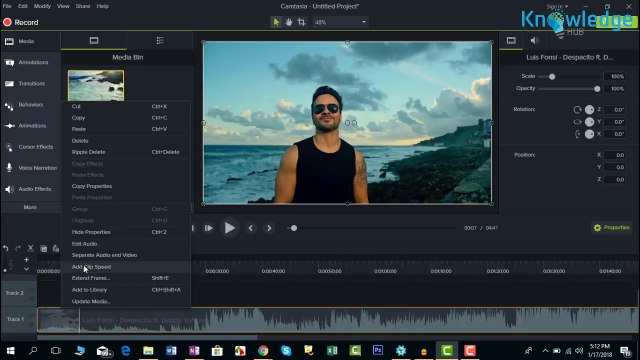The image size is (640, 360).
Task: Select the Track 1 header
Action: (19, 320)
